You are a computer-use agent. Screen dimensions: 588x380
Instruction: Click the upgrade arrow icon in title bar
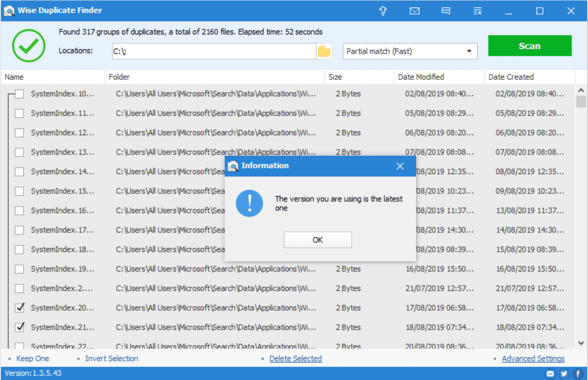pos(383,11)
